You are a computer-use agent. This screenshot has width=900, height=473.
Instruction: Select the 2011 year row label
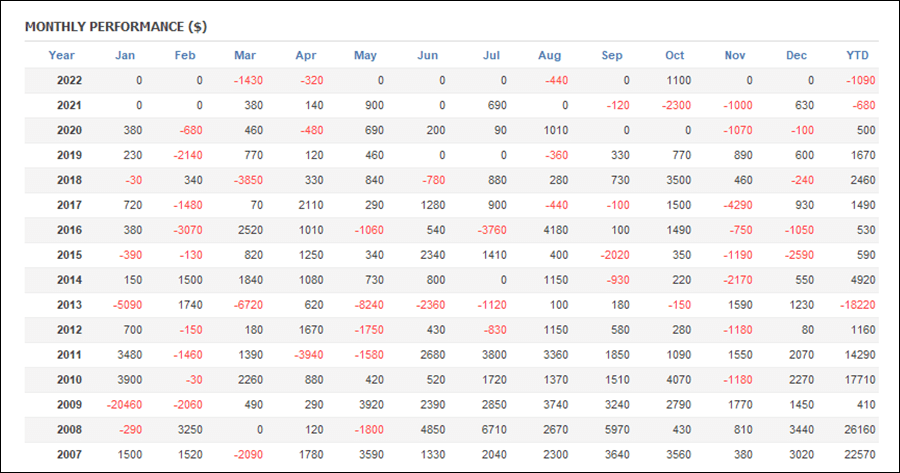pyautogui.click(x=69, y=355)
